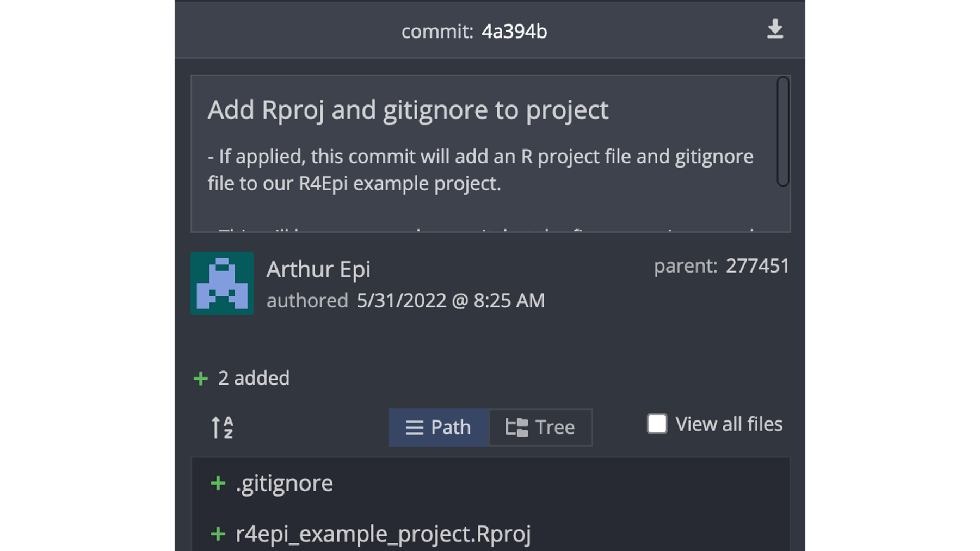Image resolution: width=980 pixels, height=551 pixels.
Task: Switch file list to Path view
Action: pyautogui.click(x=439, y=428)
